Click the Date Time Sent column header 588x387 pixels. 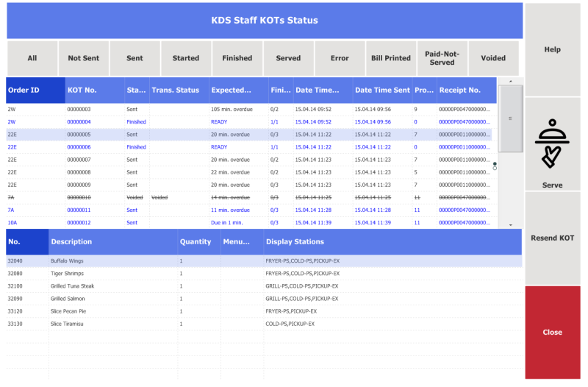(382, 90)
